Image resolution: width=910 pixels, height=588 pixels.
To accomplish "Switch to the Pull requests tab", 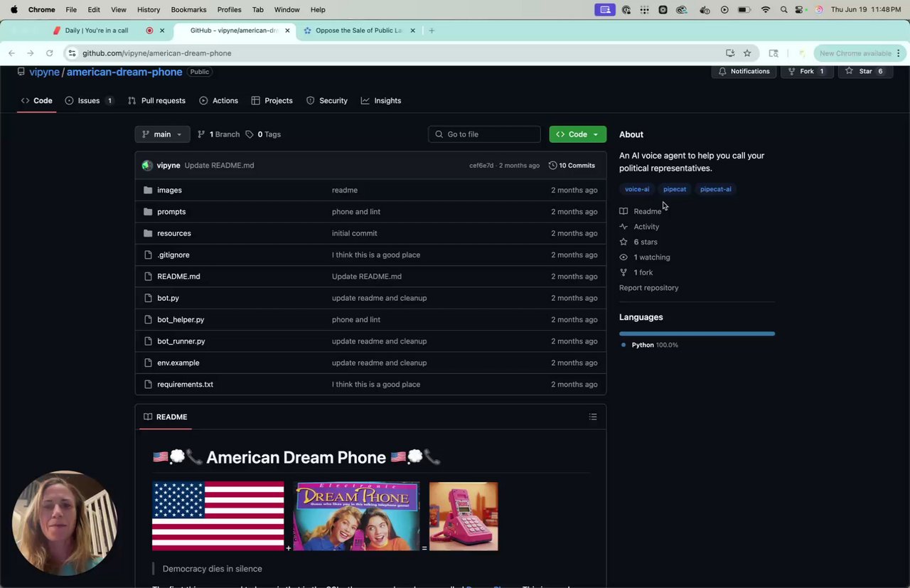I will click(156, 101).
